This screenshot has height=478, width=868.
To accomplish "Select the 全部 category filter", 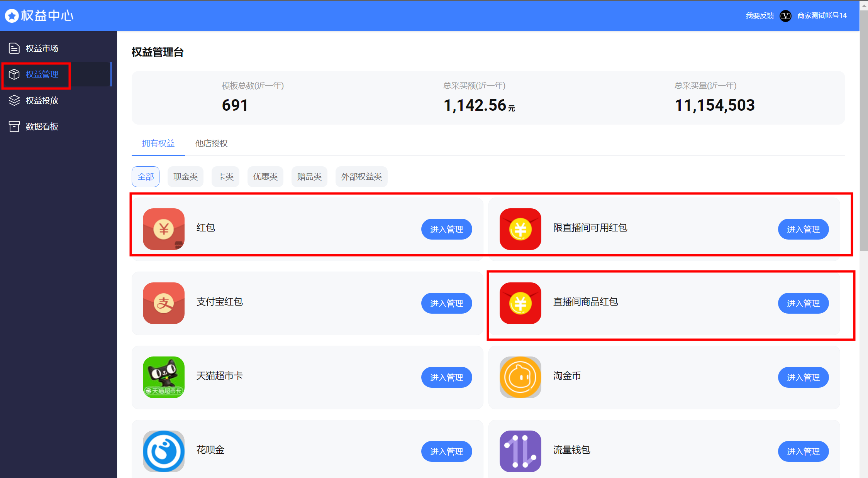I will (146, 177).
